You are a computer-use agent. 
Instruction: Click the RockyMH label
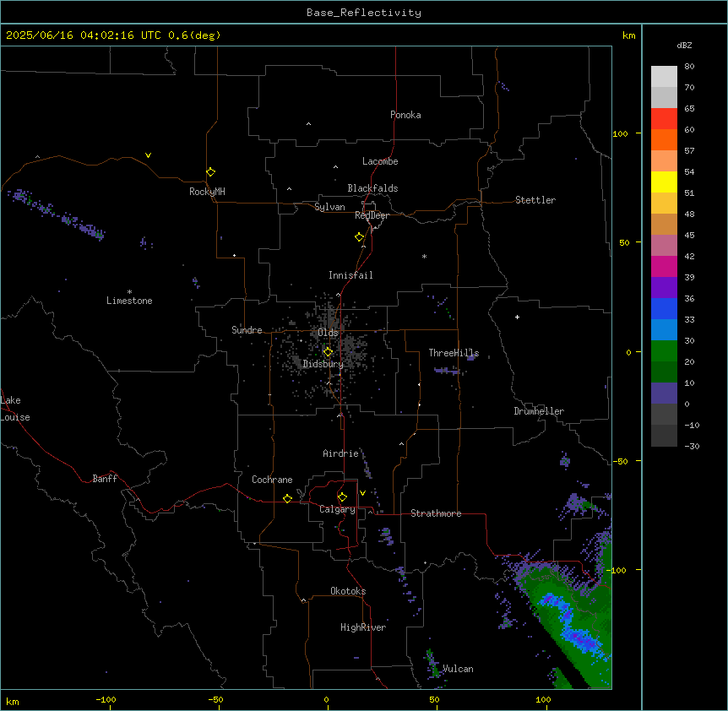[207, 192]
